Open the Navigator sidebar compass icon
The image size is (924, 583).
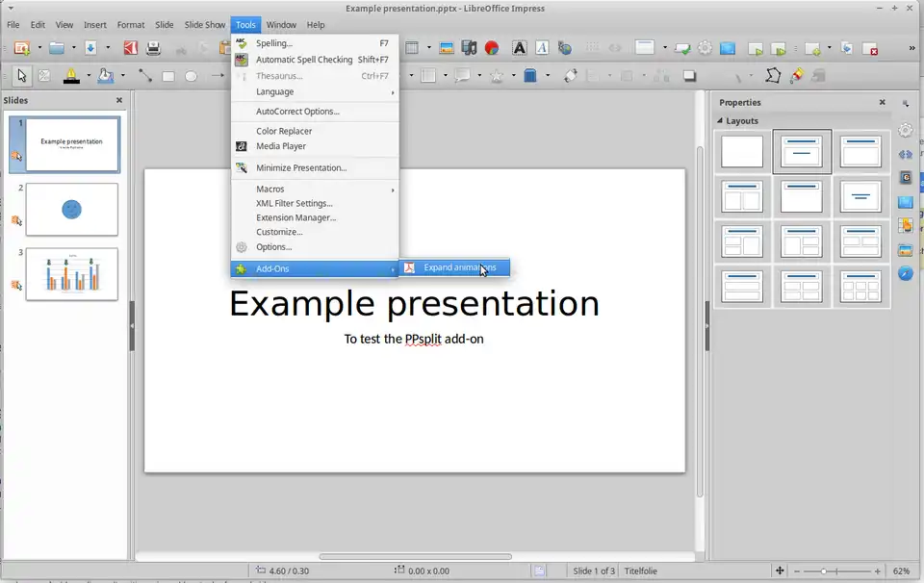tap(905, 273)
